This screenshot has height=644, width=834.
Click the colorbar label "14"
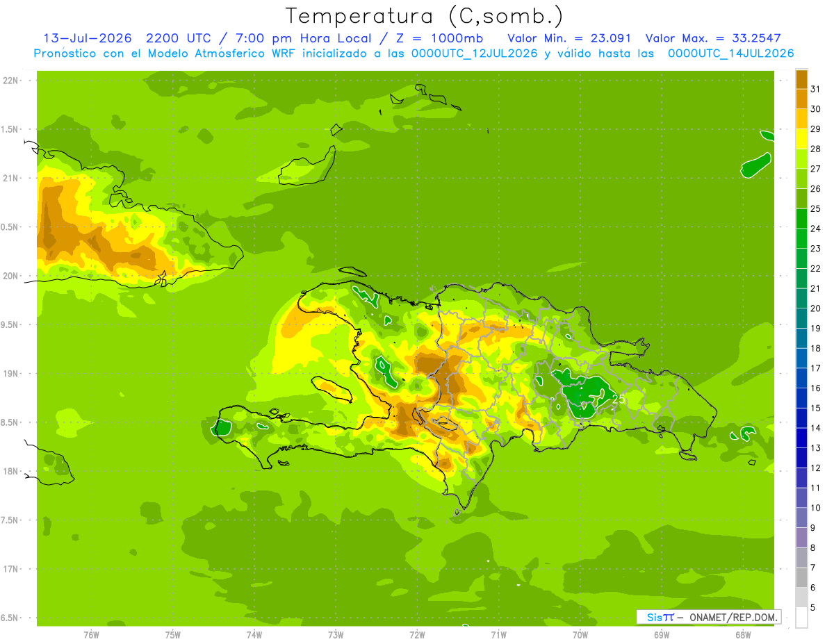(x=815, y=428)
